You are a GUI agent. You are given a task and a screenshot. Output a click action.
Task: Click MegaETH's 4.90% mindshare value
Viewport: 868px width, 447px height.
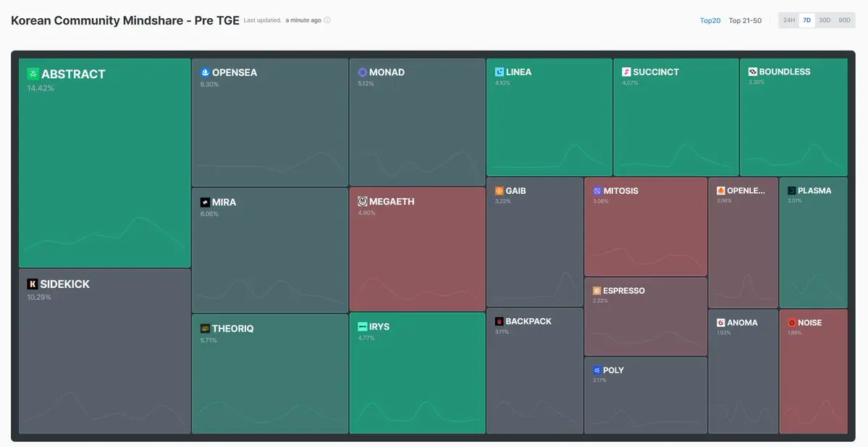[x=366, y=213]
